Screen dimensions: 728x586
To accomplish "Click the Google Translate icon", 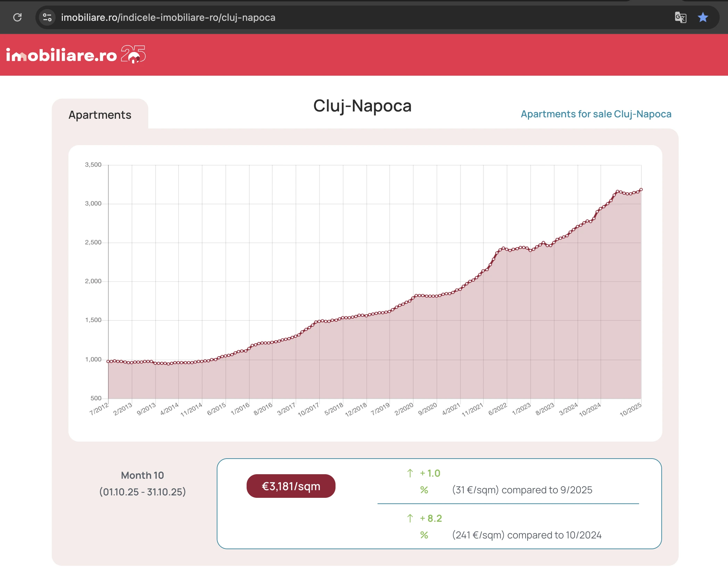I will pyautogui.click(x=680, y=17).
